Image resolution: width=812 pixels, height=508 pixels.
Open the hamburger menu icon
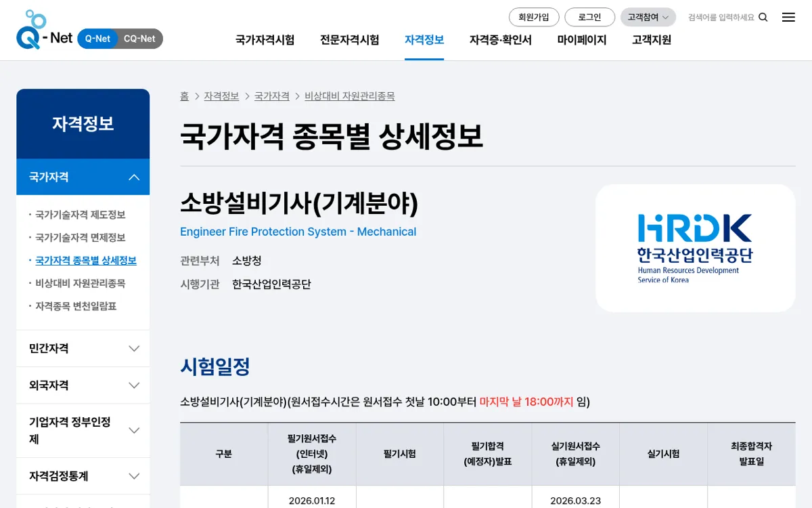pyautogui.click(x=788, y=18)
